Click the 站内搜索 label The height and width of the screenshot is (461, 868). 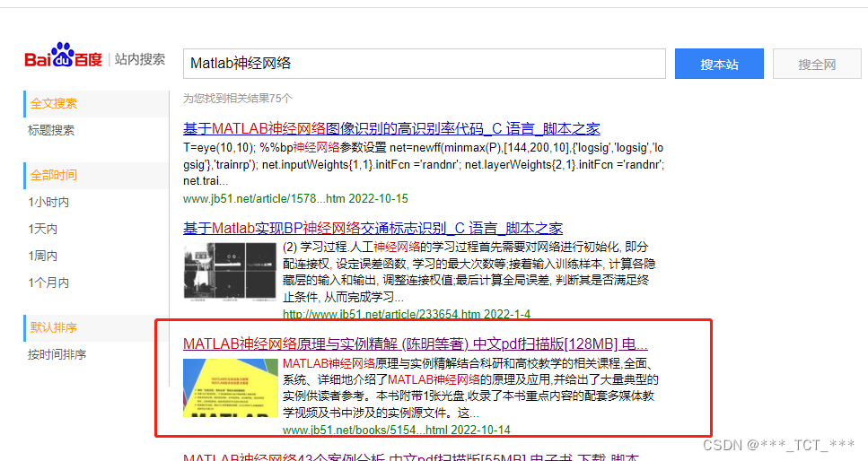pos(139,59)
